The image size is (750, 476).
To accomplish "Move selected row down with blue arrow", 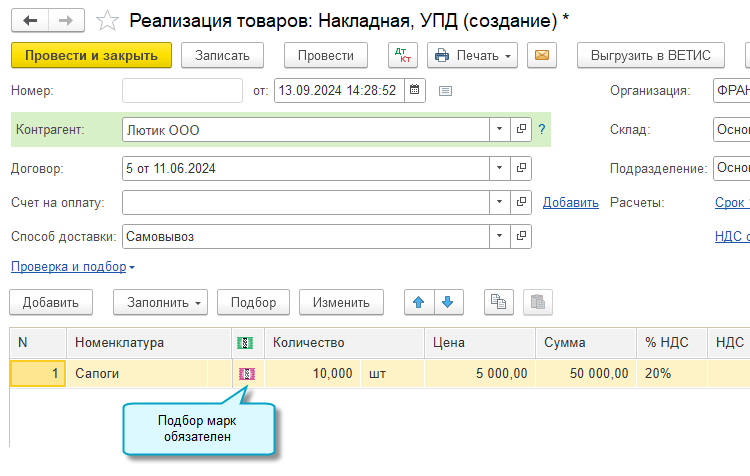I will pos(448,302).
